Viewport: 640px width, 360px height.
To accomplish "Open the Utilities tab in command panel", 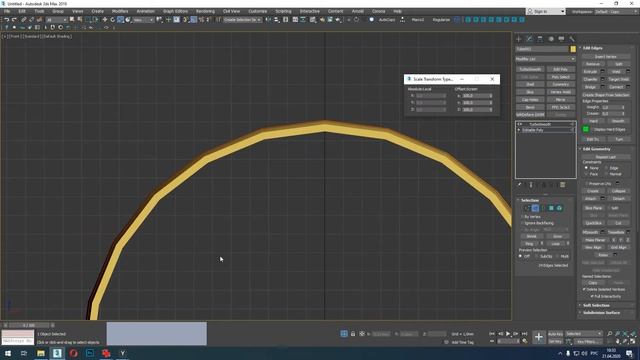I will pyautogui.click(x=572, y=39).
